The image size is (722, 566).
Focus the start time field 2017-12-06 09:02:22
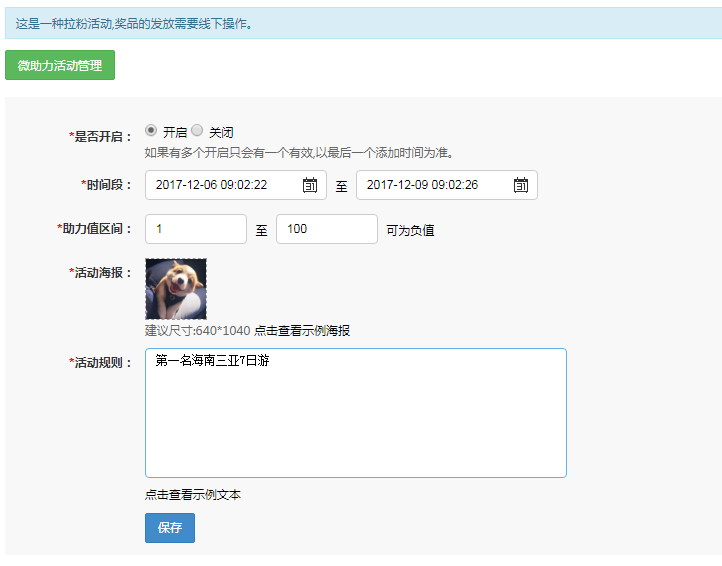pos(236,185)
